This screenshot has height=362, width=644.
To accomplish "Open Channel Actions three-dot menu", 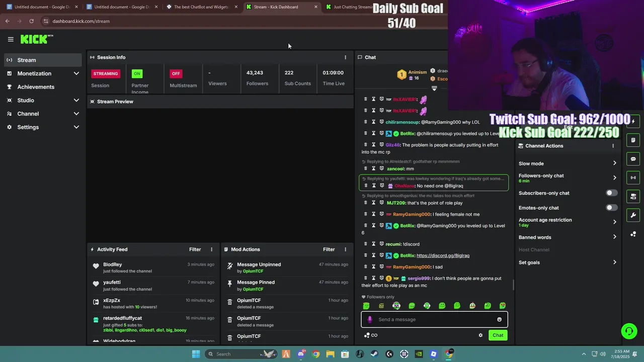I will 613,146.
